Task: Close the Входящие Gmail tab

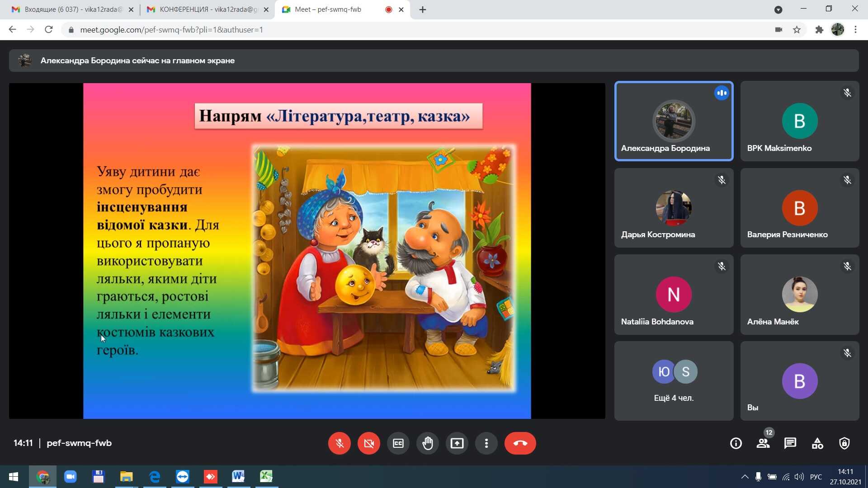Action: pos(131,9)
